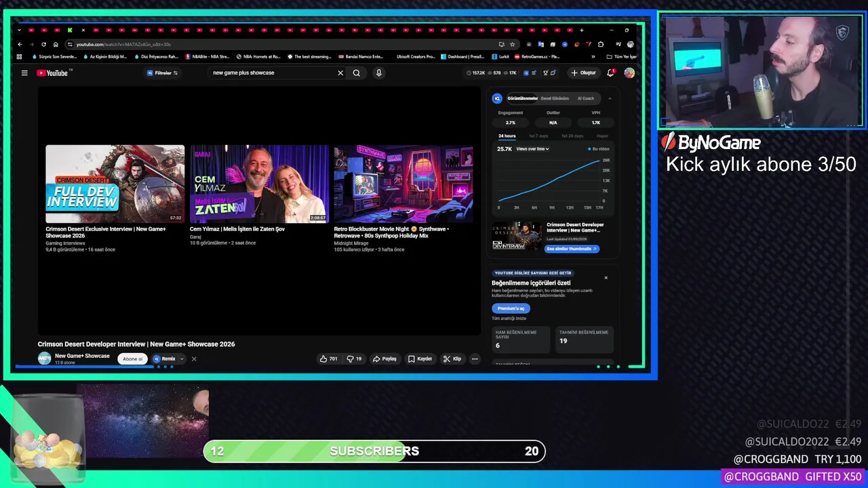The height and width of the screenshot is (488, 868).
Task: Go to the YouTube home logo
Action: point(52,73)
